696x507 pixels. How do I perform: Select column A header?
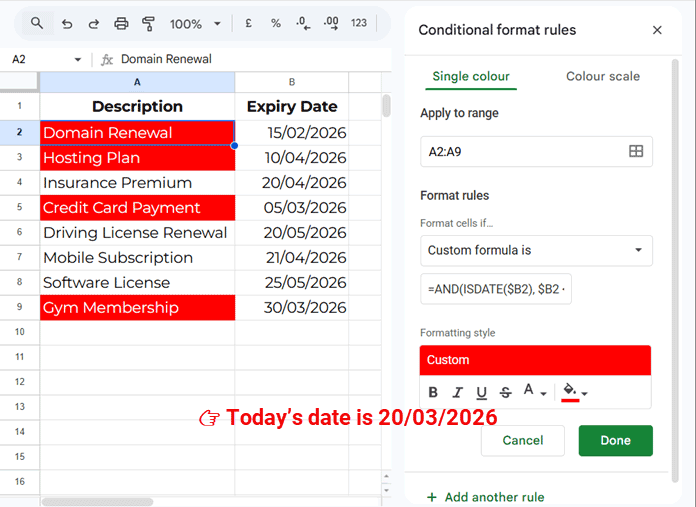[x=137, y=82]
